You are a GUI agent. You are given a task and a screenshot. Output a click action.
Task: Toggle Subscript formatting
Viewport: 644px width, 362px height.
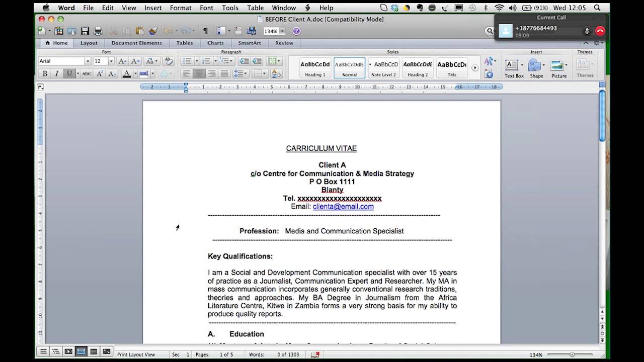(x=112, y=74)
